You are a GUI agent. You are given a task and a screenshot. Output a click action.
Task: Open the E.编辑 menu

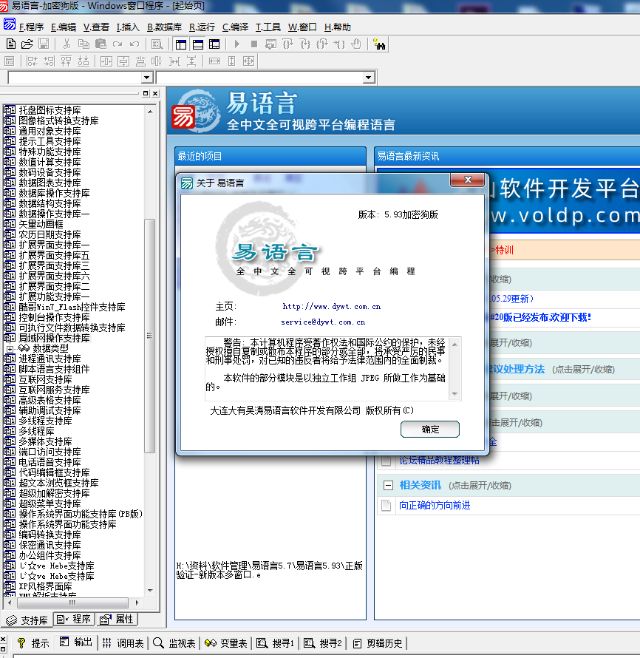click(63, 27)
